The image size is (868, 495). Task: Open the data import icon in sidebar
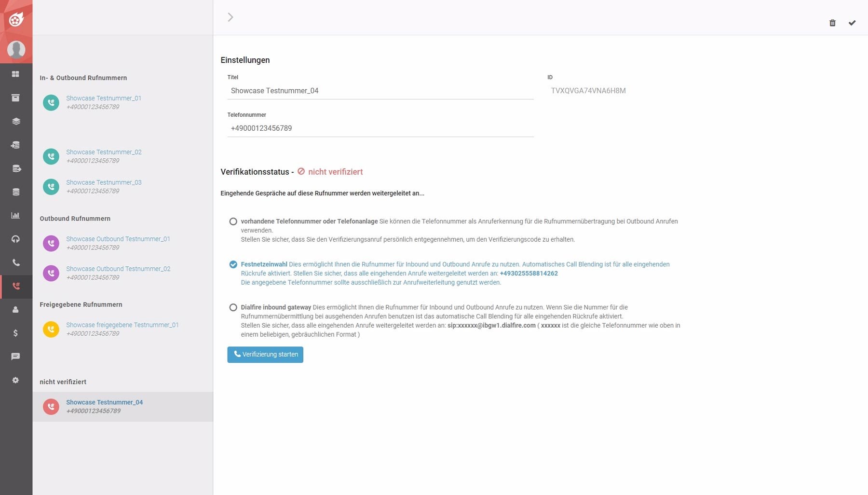[16, 145]
